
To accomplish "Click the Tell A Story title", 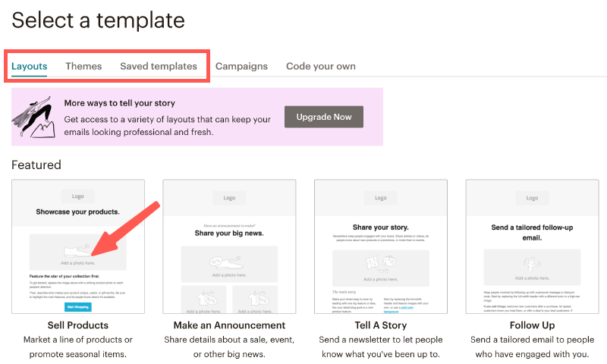I will pos(381,325).
